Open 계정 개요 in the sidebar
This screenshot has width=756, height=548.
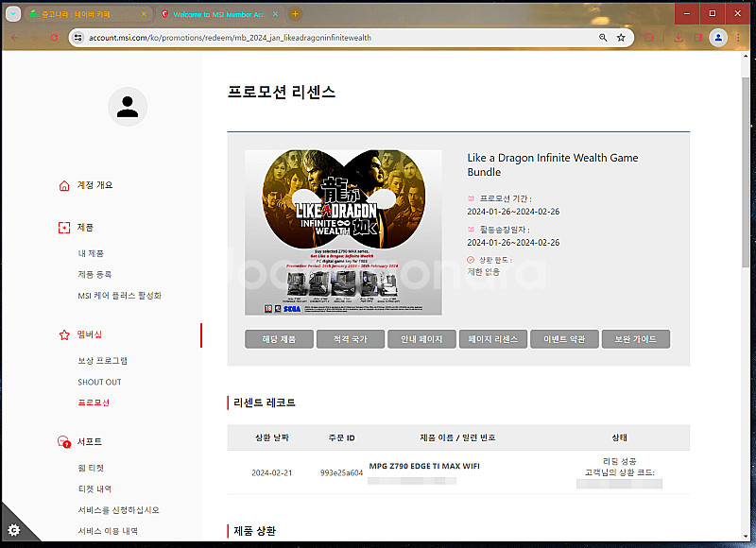click(x=95, y=185)
